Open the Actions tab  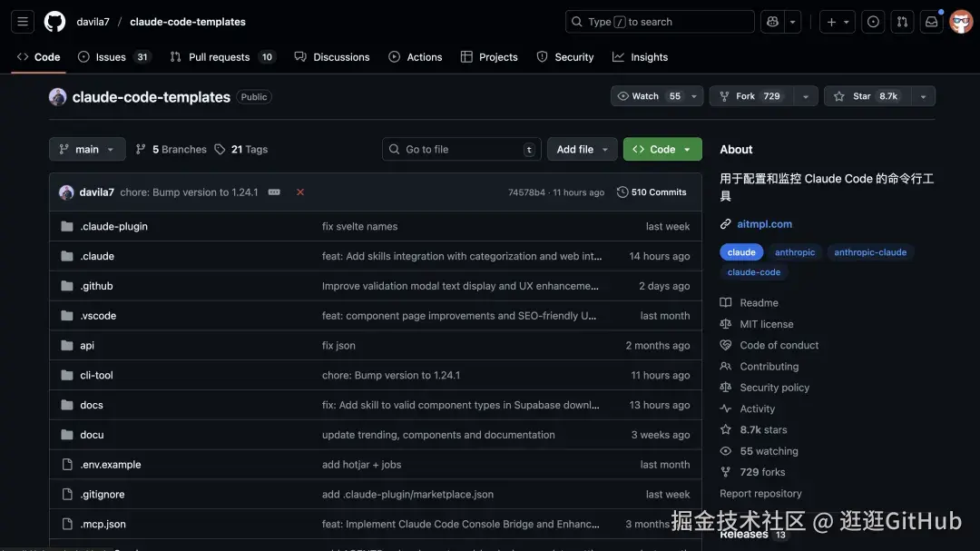tap(415, 57)
